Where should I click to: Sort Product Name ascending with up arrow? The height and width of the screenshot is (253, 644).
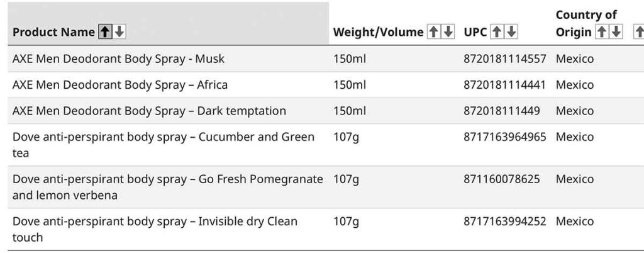point(104,32)
